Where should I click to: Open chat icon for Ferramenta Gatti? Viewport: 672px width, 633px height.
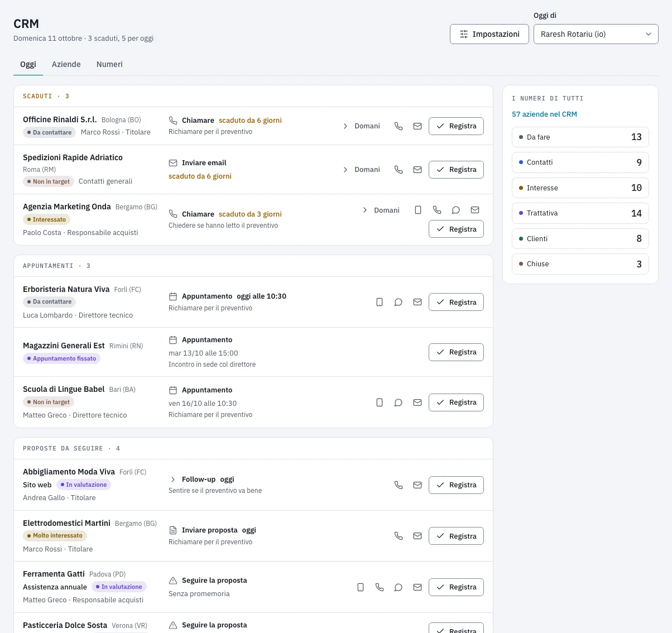399,587
